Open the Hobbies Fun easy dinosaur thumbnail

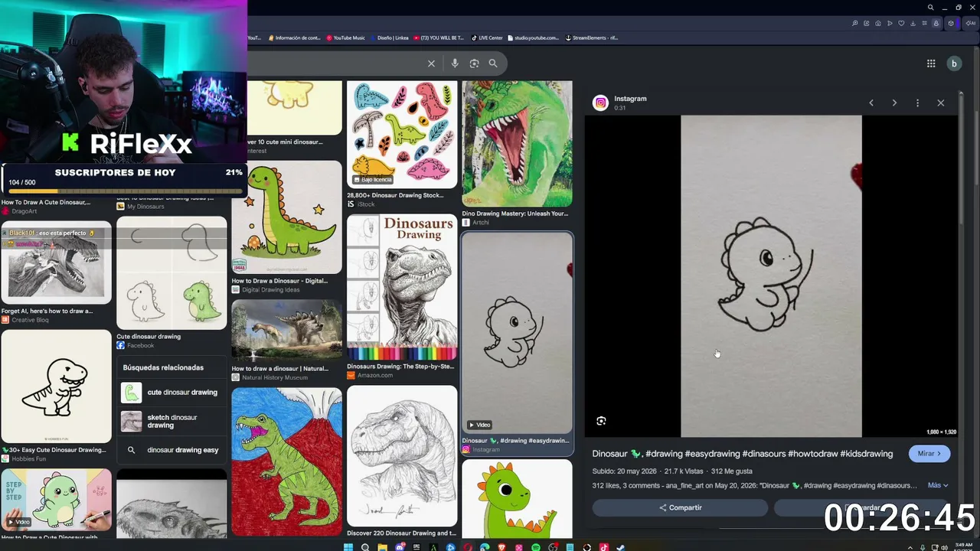(56, 386)
